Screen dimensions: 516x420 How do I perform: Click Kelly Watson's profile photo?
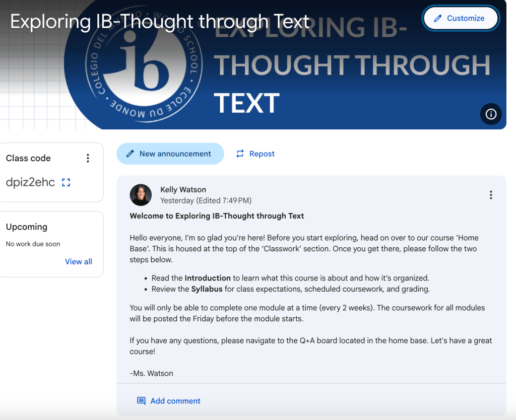tap(141, 195)
